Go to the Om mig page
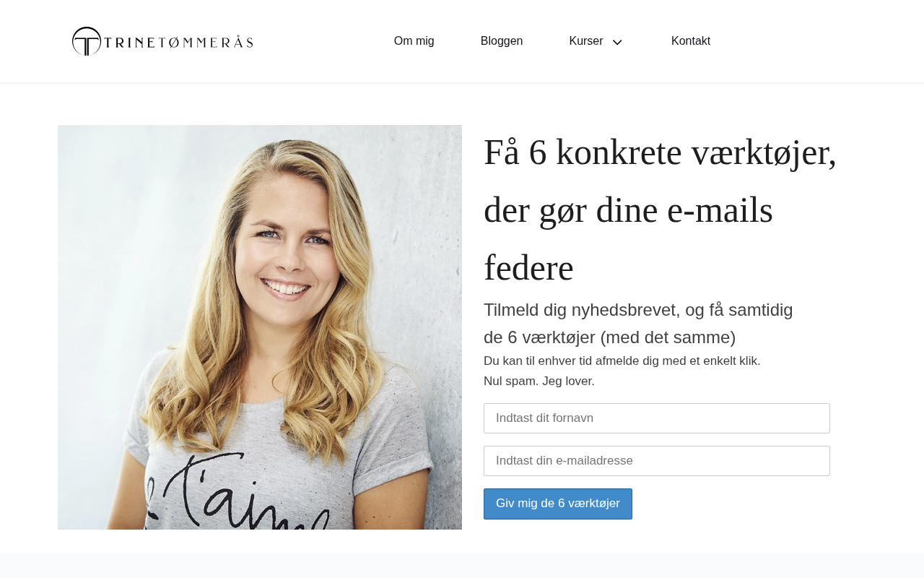This screenshot has height=578, width=924. [414, 41]
